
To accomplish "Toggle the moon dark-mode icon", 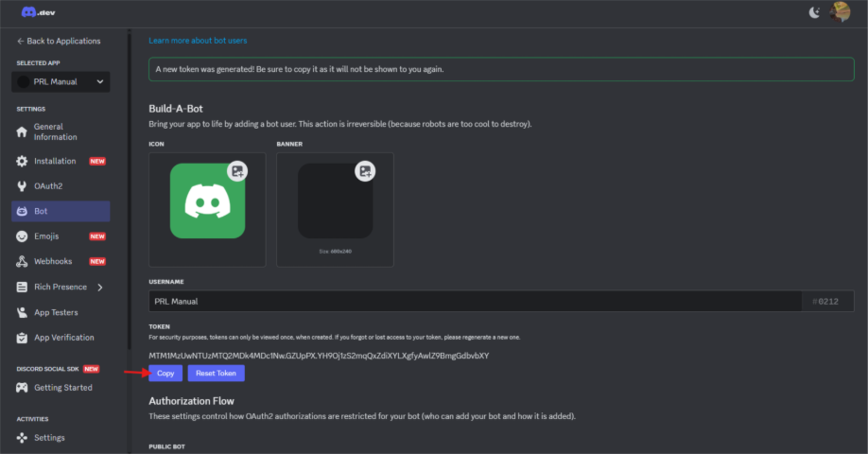I will coord(814,12).
